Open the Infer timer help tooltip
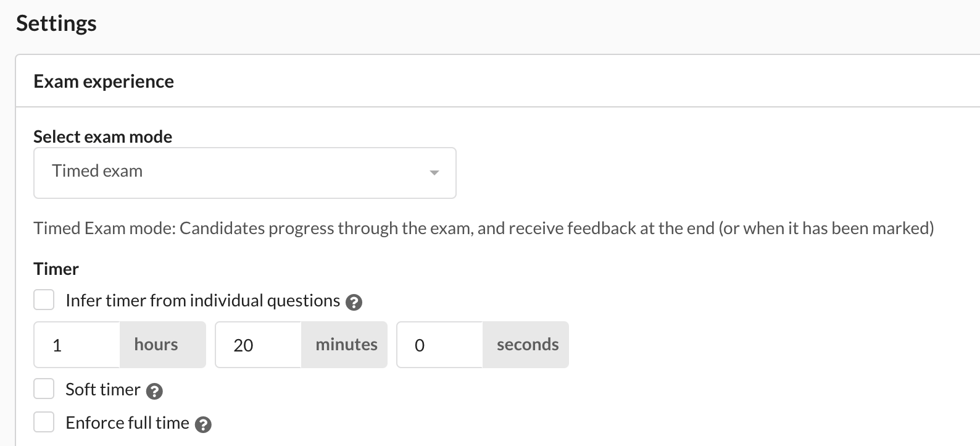This screenshot has height=446, width=980. [x=354, y=302]
